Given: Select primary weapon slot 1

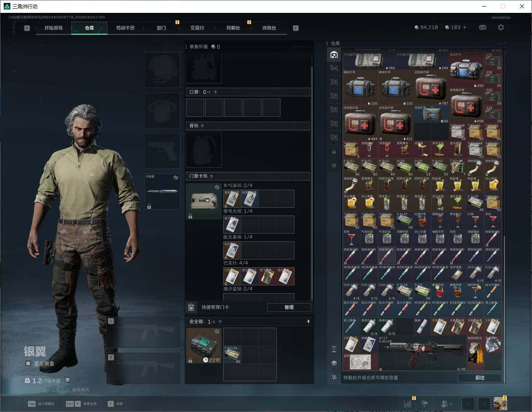Looking at the screenshot, I should coord(144,333).
